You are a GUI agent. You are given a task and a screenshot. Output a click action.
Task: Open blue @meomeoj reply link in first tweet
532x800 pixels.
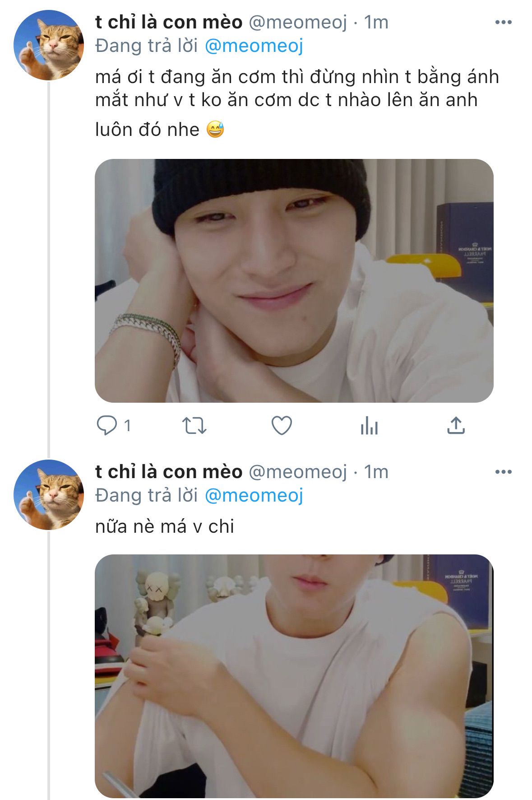(x=254, y=46)
